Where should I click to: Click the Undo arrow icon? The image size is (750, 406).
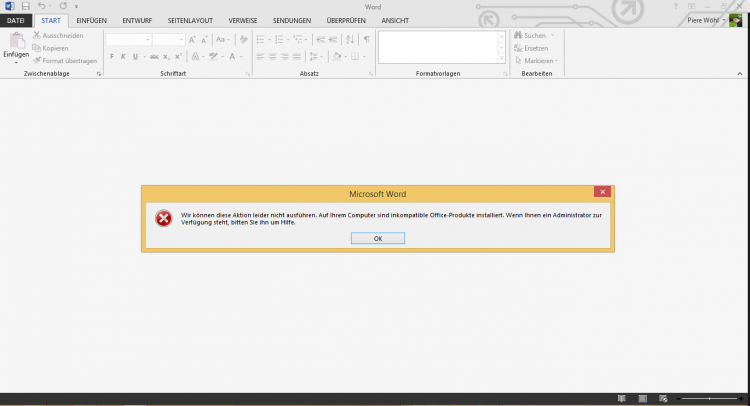click(x=42, y=6)
